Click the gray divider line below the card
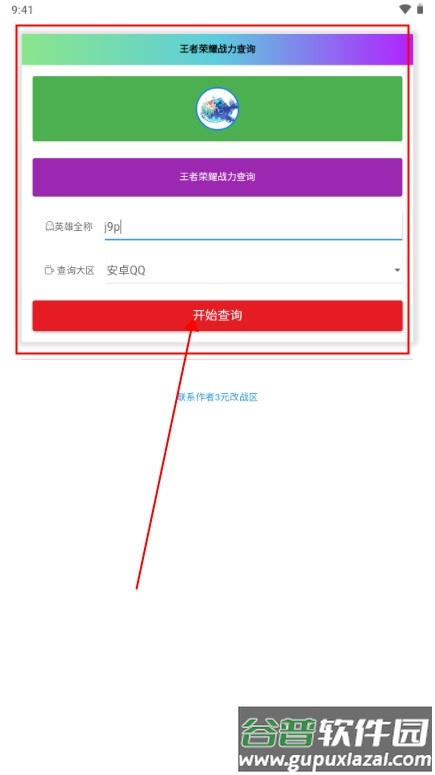This screenshot has height=775, width=435. pos(218,359)
